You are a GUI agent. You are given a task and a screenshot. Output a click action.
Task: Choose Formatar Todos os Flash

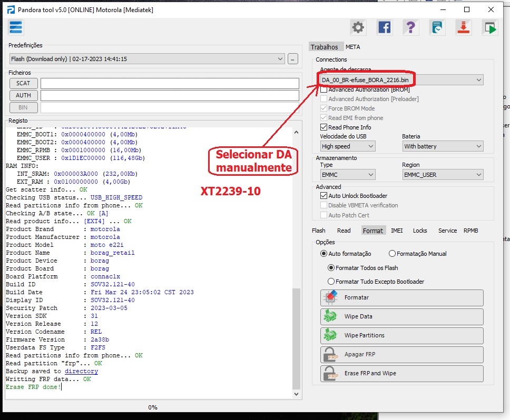tap(331, 268)
